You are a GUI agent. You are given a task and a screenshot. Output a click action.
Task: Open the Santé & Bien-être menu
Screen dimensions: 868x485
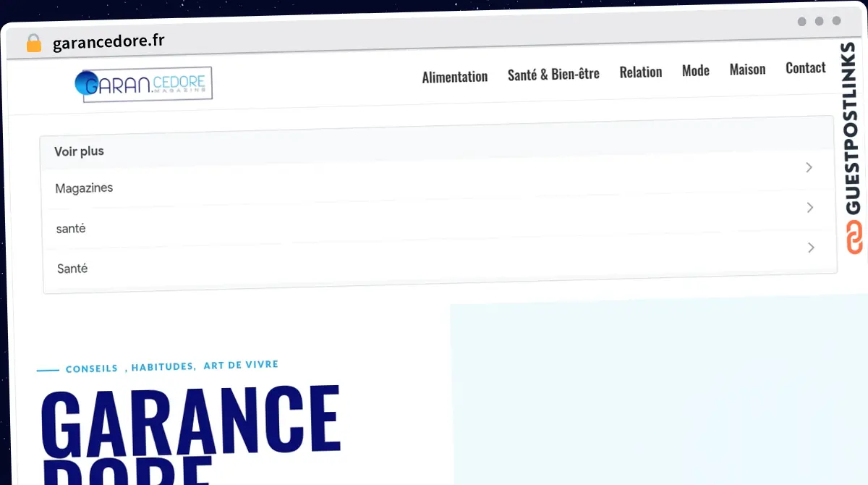(x=553, y=74)
